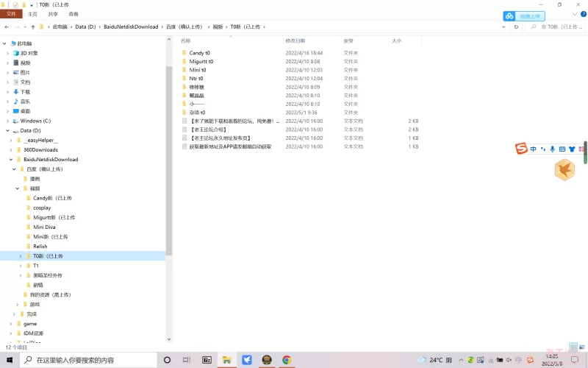Click the Sogou input method S icon
The height and width of the screenshot is (368, 588).
521,149
